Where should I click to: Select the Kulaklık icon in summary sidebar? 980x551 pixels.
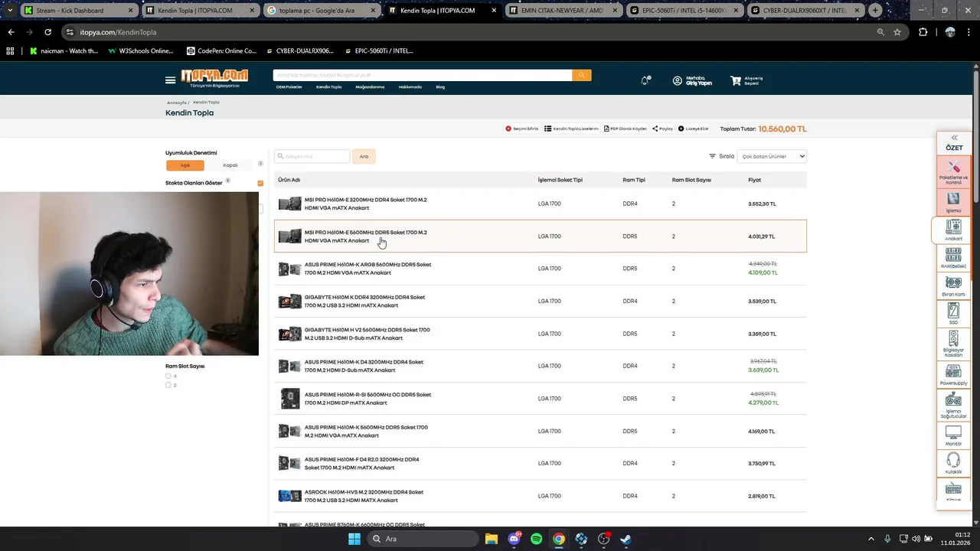pyautogui.click(x=953, y=463)
